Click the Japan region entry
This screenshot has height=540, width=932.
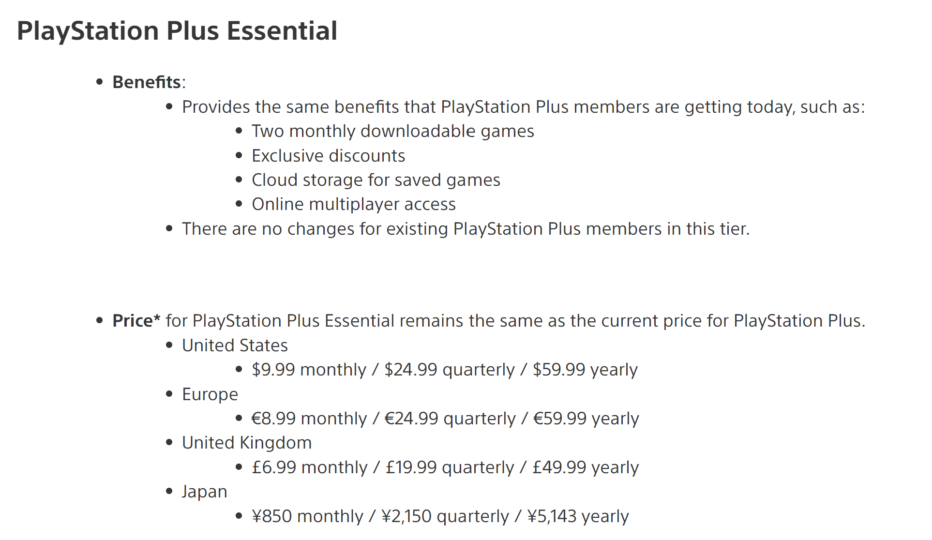[204, 492]
